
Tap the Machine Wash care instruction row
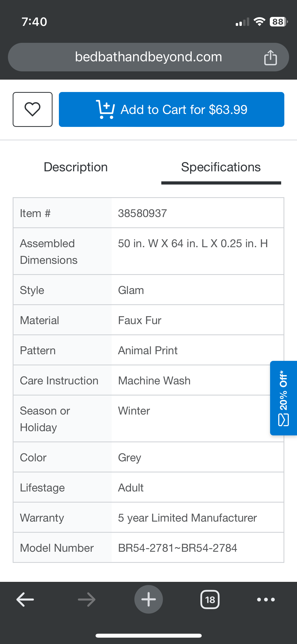(x=148, y=380)
